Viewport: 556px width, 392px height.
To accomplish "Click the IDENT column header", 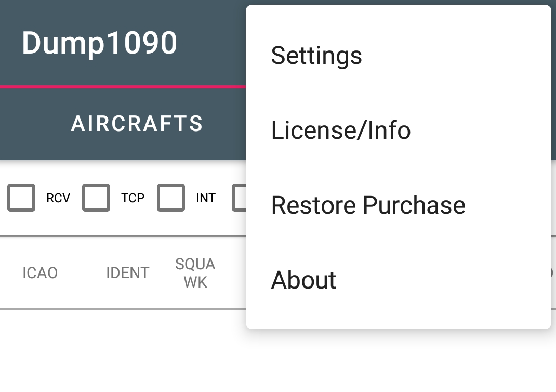I will 128,272.
